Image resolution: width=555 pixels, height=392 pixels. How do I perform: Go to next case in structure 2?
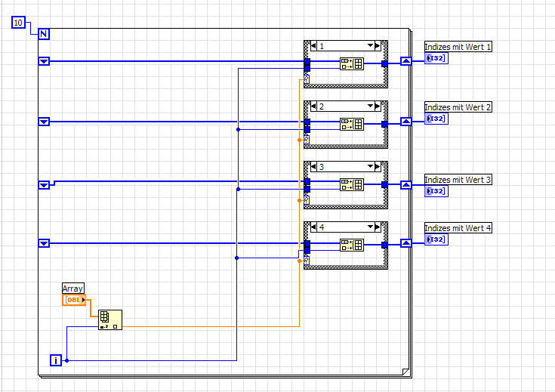pyautogui.click(x=378, y=106)
